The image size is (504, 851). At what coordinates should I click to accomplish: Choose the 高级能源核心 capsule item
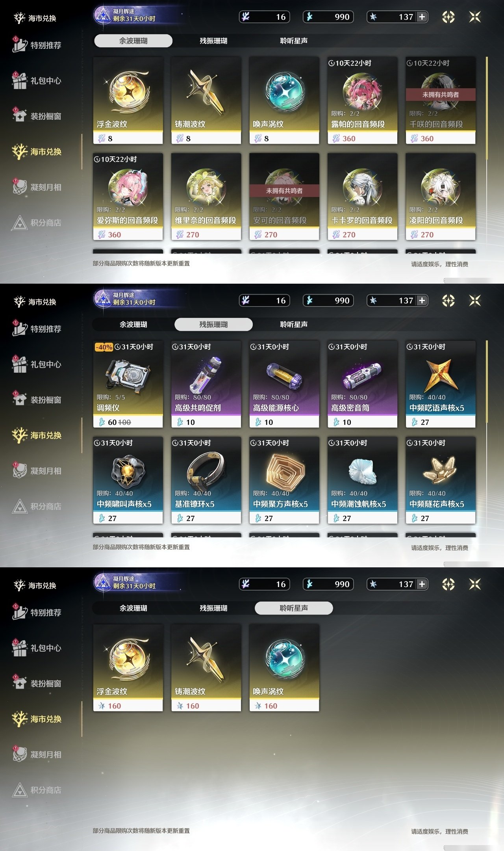click(284, 384)
